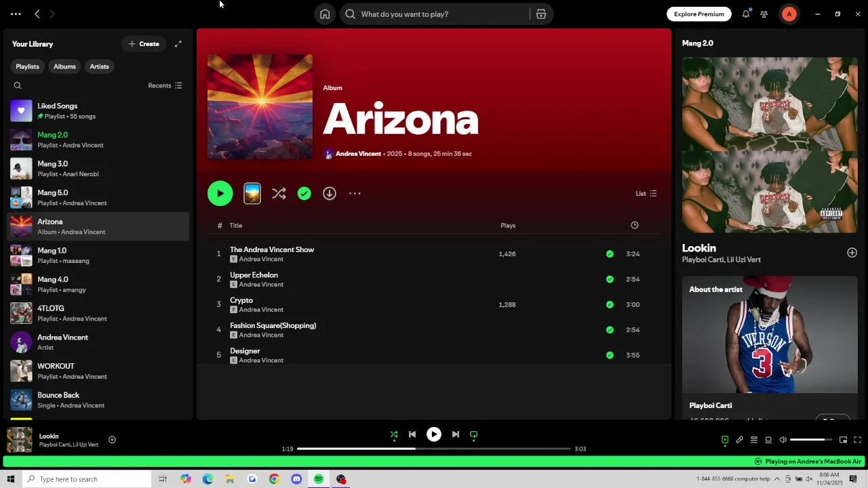The width and height of the screenshot is (868, 488).
Task: Open the user profile avatar menu
Action: click(789, 14)
